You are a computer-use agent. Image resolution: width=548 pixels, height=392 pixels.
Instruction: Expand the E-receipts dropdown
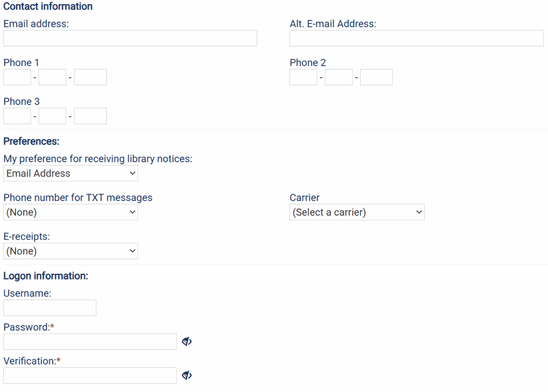(71, 251)
